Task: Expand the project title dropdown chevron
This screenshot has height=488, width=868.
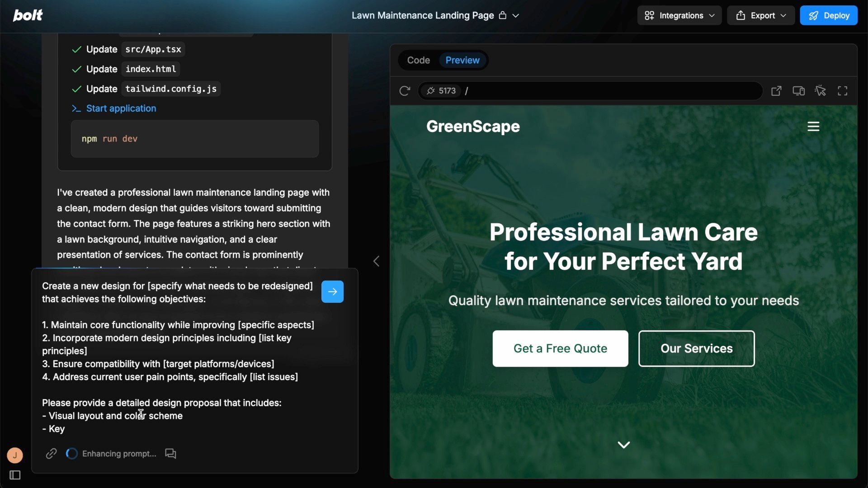Action: pos(516,15)
